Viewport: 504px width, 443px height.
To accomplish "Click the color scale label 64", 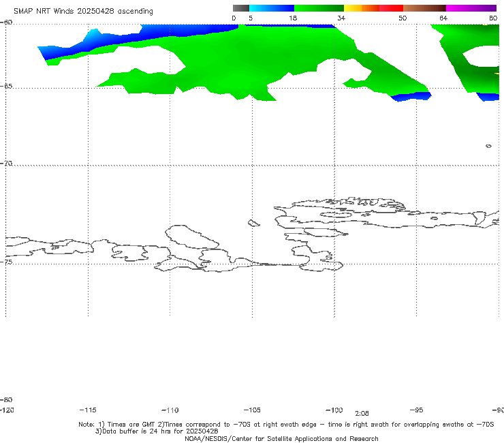I will (443, 18).
